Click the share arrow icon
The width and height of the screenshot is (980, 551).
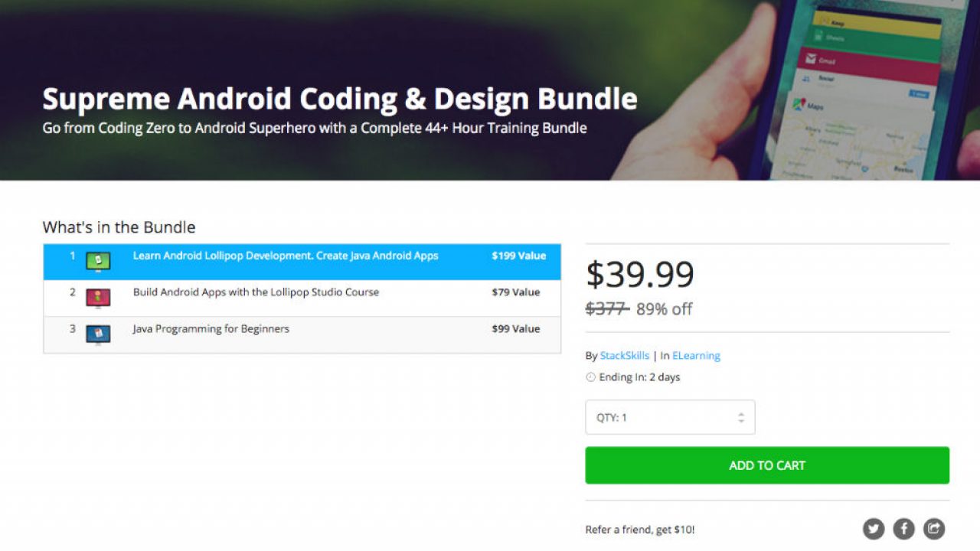tap(934, 529)
